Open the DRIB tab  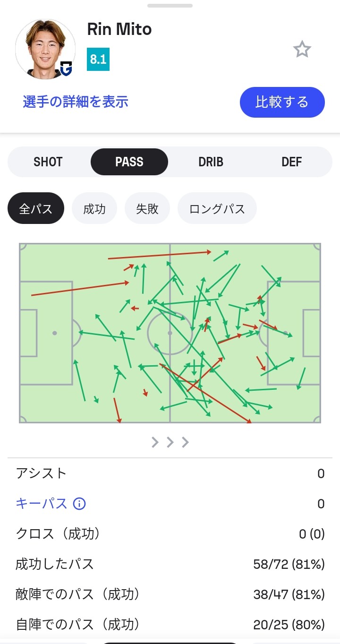click(211, 162)
